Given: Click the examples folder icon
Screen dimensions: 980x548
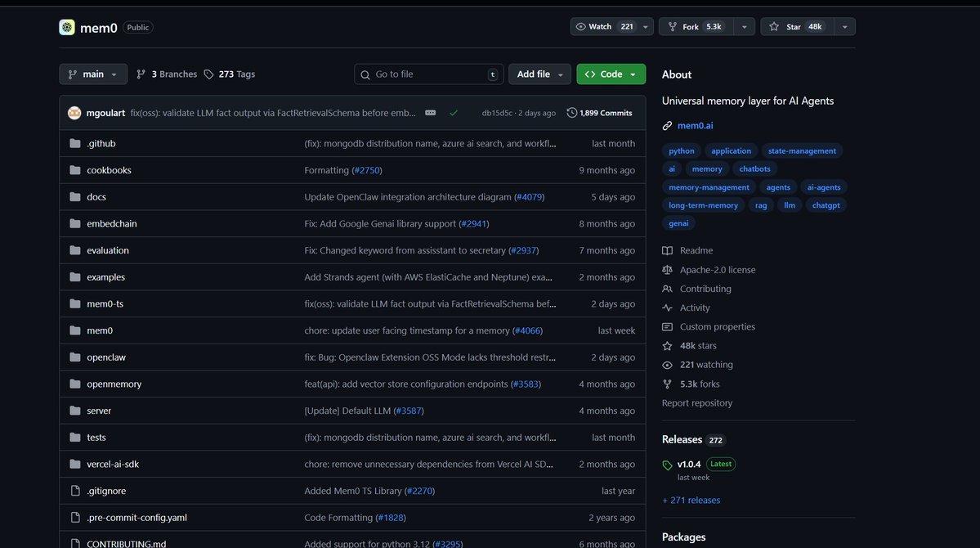Looking at the screenshot, I should click(x=75, y=276).
